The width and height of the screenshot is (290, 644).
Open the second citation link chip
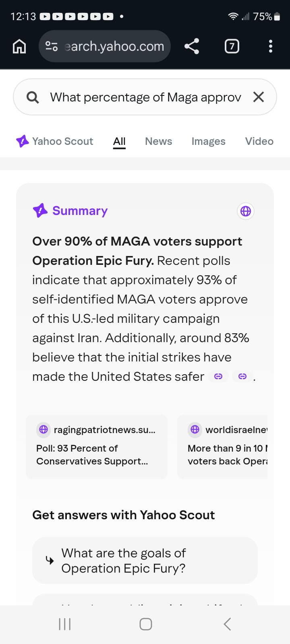tap(242, 377)
